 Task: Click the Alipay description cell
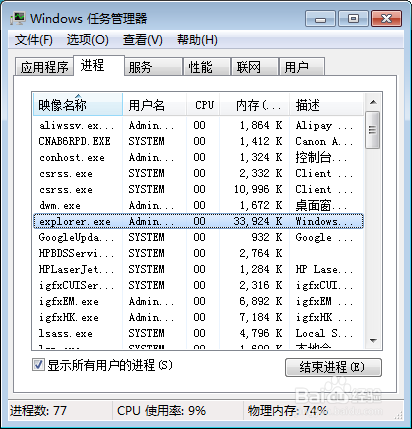tap(324, 126)
